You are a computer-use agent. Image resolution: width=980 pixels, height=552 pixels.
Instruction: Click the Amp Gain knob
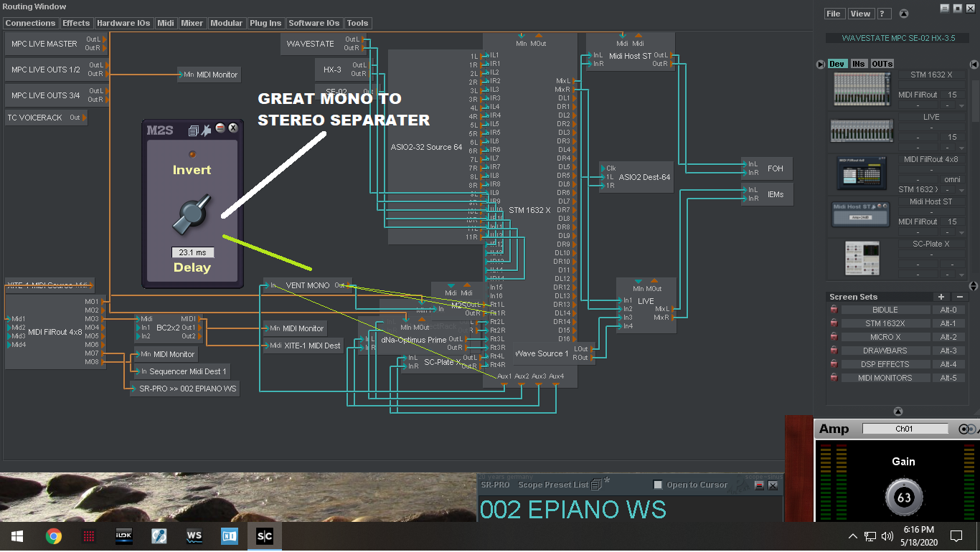click(x=903, y=498)
